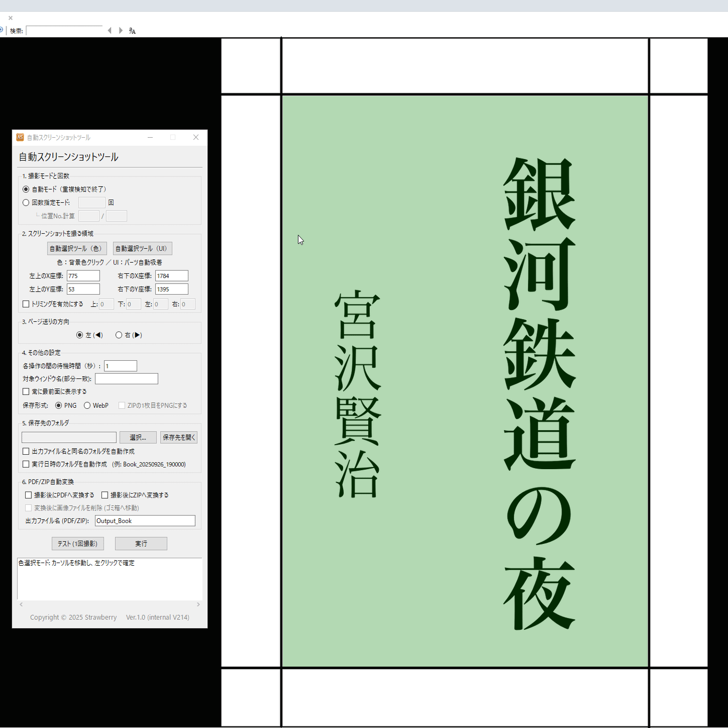
Task: Click the wait time seconds field
Action: (x=121, y=366)
